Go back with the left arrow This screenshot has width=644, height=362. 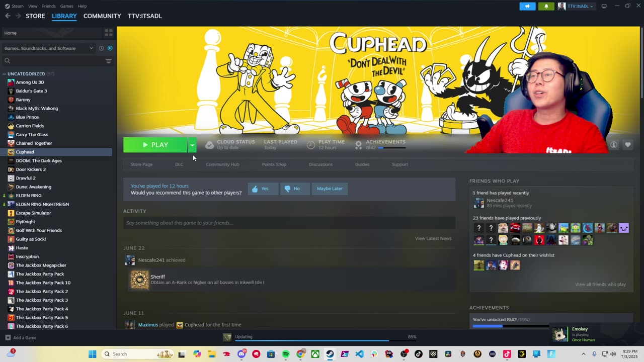coord(8,16)
